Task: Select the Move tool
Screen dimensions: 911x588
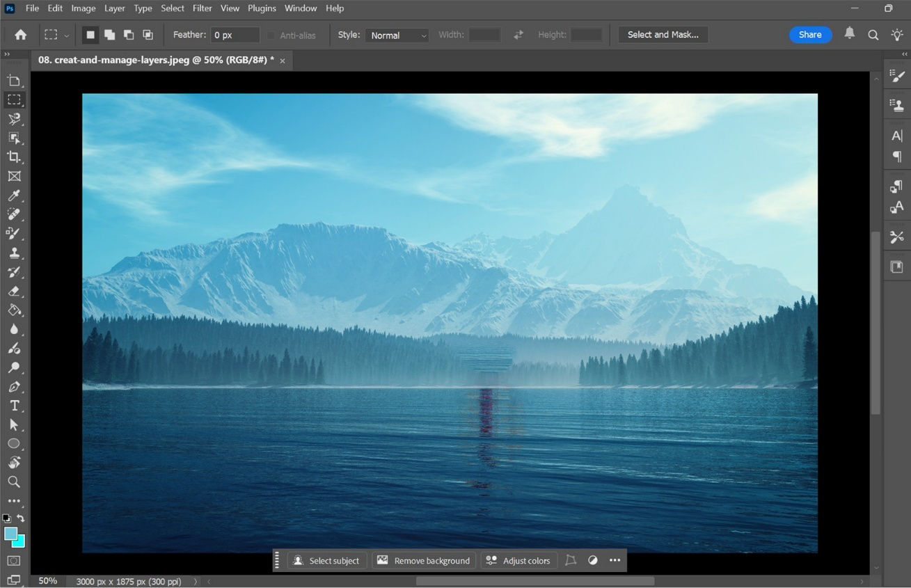Action: [x=14, y=80]
